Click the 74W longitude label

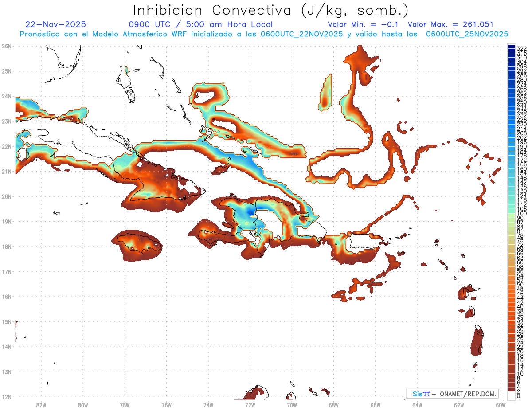click(x=208, y=405)
